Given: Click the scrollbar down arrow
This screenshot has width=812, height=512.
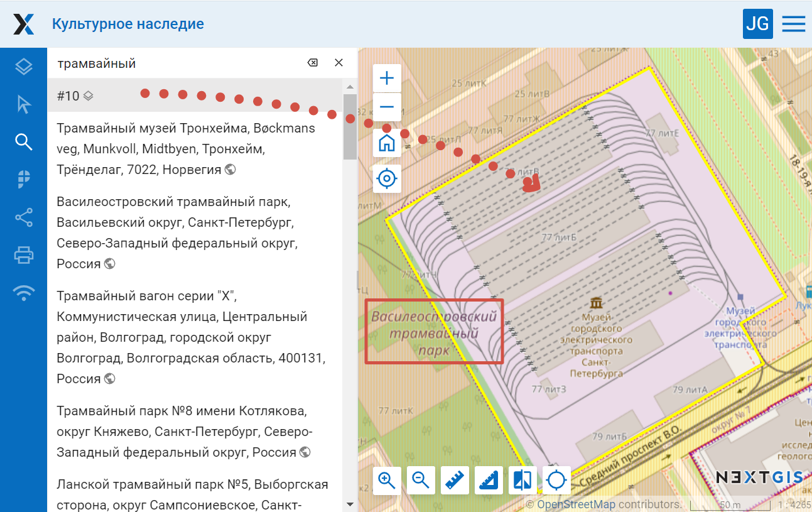Looking at the screenshot, I should point(350,504).
